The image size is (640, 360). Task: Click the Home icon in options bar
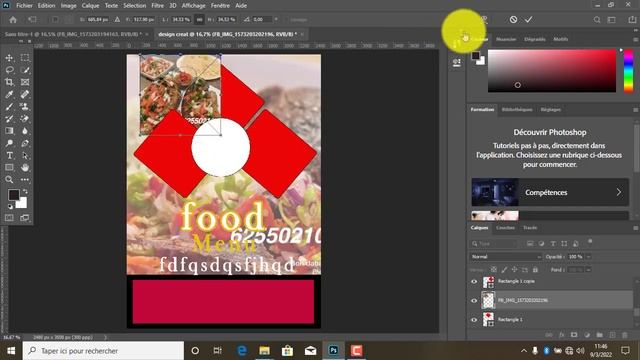[x=13, y=20]
